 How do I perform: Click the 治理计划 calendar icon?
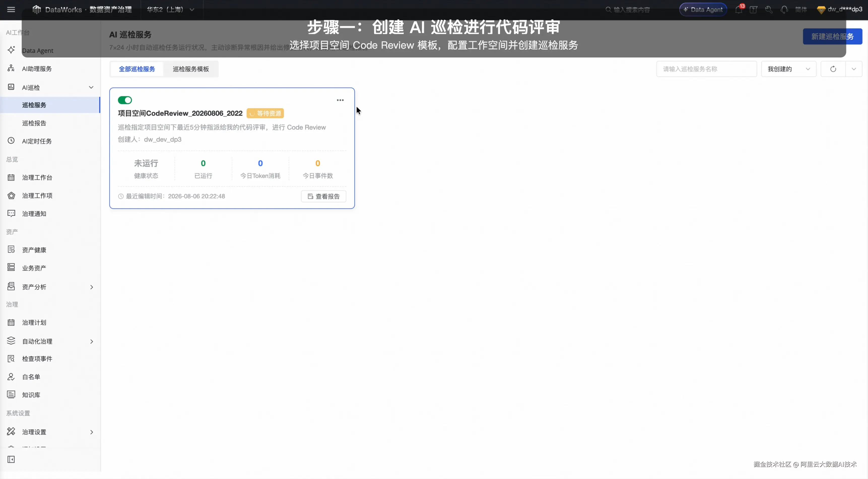tap(11, 322)
